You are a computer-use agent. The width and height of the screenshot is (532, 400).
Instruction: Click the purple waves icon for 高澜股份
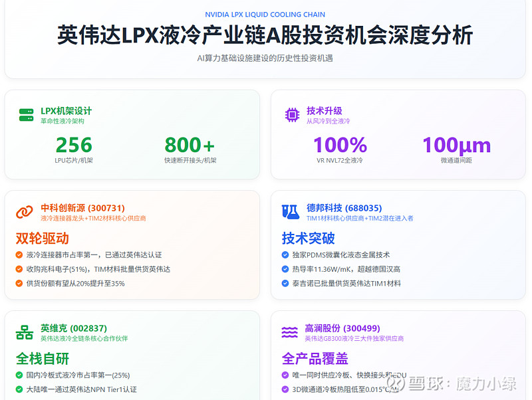(290, 332)
